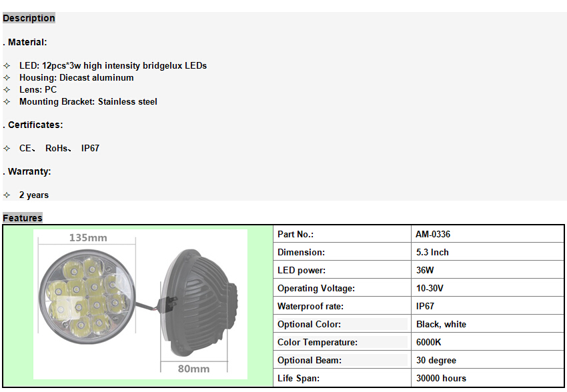Click the LED 12pcs*3w bridgelux line
This screenshot has height=392, width=567.
click(x=113, y=66)
